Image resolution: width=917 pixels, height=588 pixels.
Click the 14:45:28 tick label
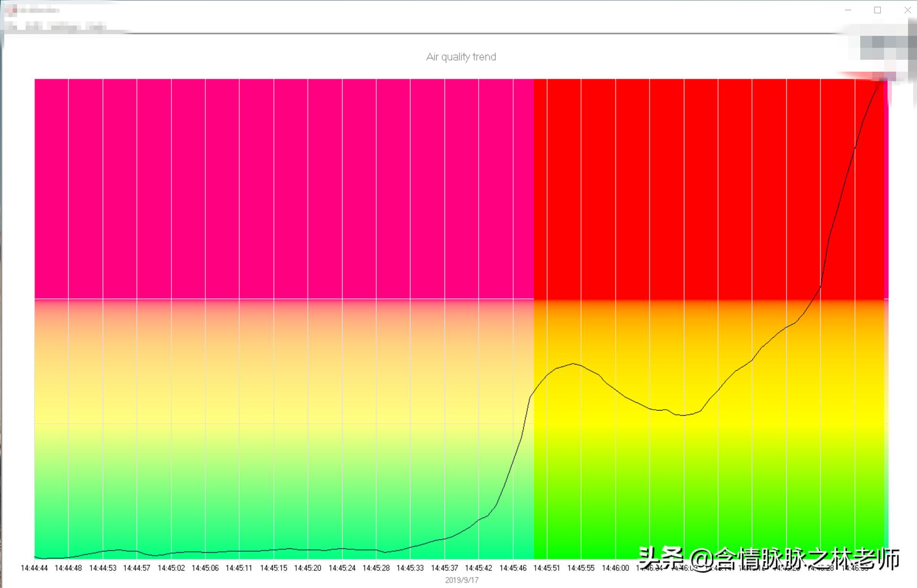(x=376, y=568)
